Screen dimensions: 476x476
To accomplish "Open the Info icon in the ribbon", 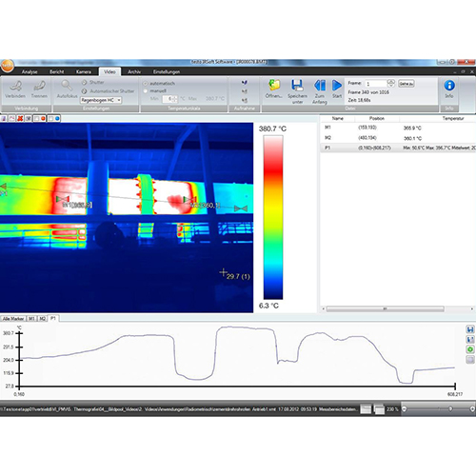I will coord(449,85).
